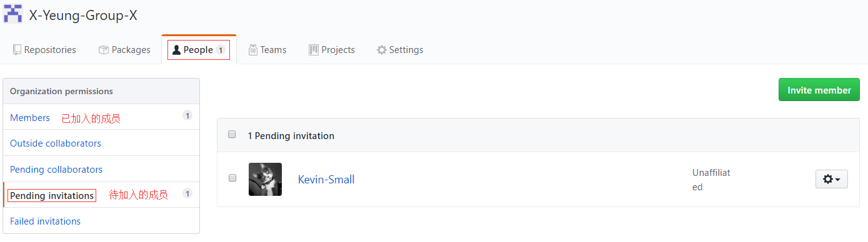This screenshot has width=868, height=242.
Task: Expand the dropdown arrow on the invitation gear button
Action: [x=837, y=180]
